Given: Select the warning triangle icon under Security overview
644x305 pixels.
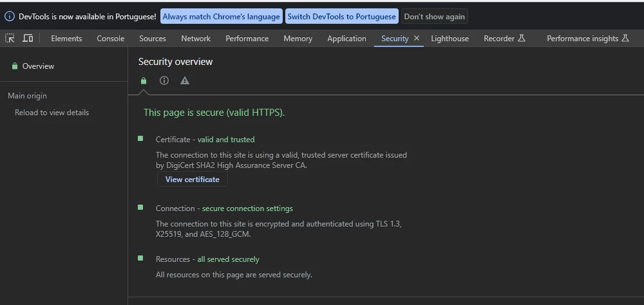Looking at the screenshot, I should click(x=185, y=80).
